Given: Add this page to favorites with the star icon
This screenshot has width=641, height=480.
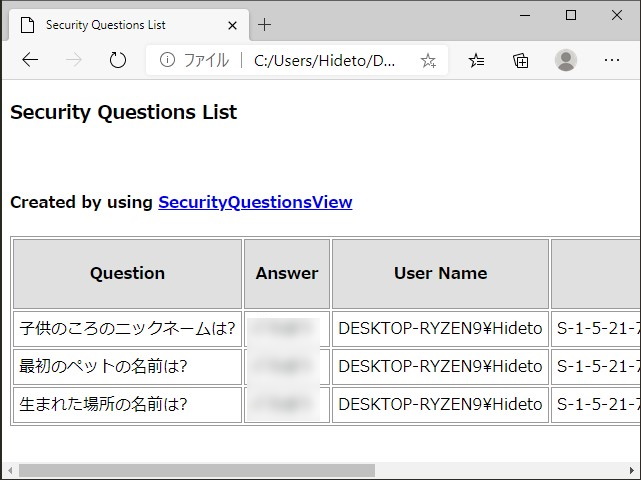Looking at the screenshot, I should [x=428, y=61].
